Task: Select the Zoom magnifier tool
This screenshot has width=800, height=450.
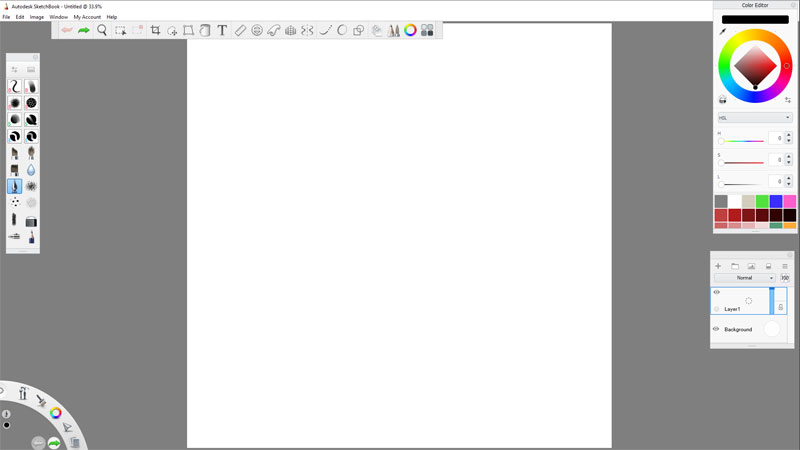Action: (x=102, y=30)
